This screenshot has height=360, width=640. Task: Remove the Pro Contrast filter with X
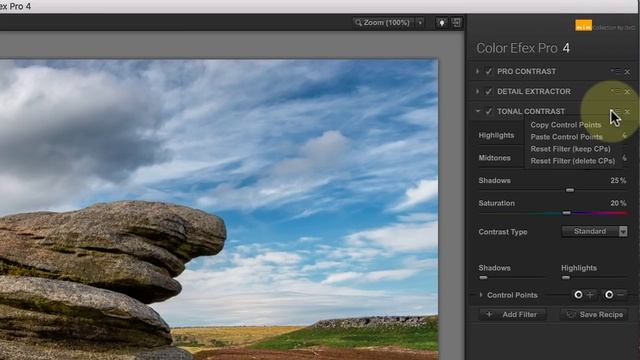pos(627,72)
